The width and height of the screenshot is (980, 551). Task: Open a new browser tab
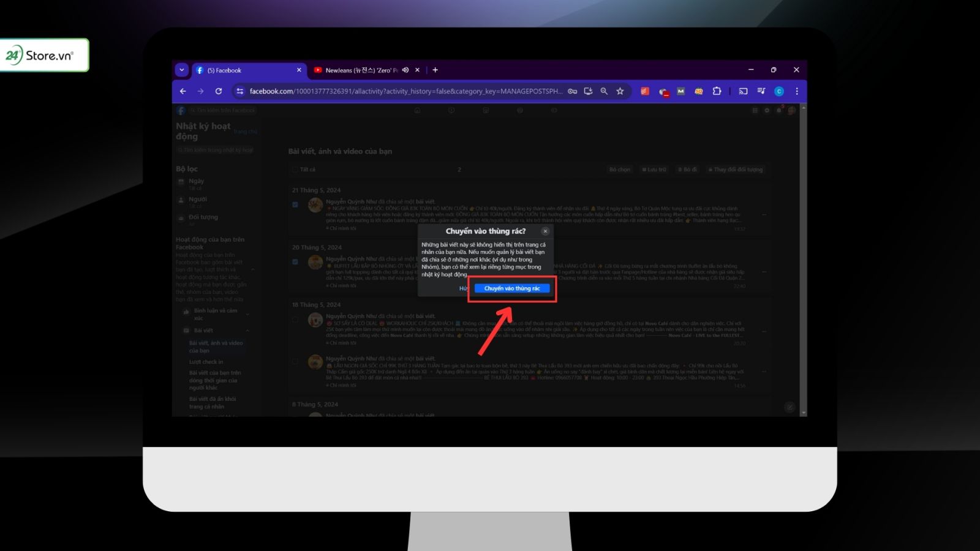tap(435, 70)
